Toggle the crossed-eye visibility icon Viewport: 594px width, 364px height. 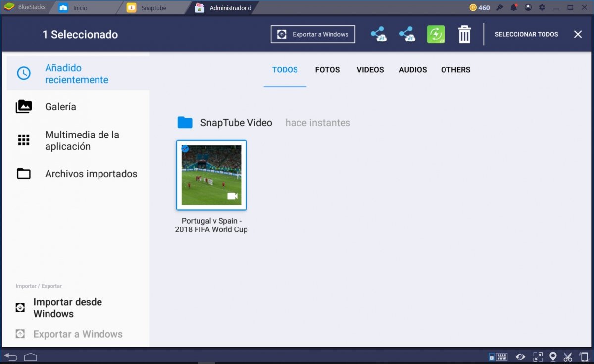pos(520,357)
